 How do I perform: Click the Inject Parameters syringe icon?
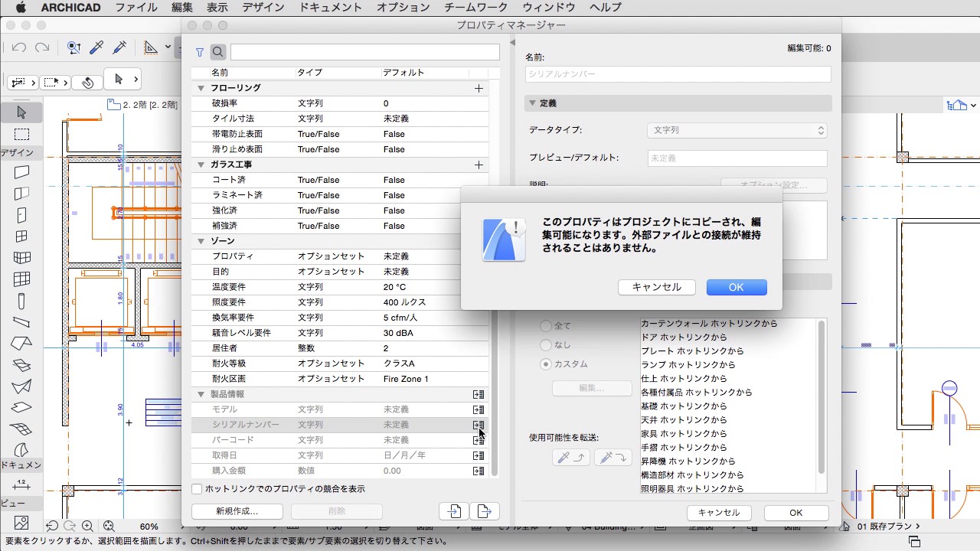119,47
